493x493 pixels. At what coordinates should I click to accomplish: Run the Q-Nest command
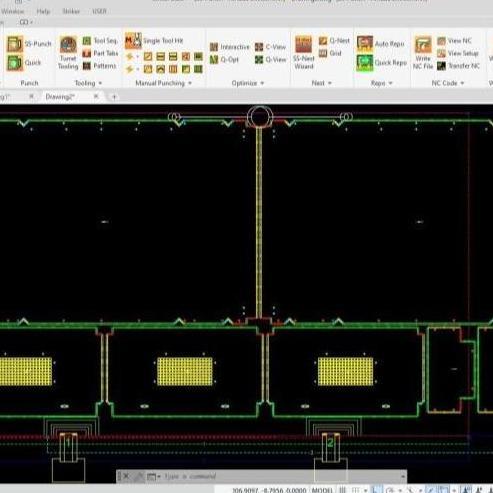click(334, 41)
